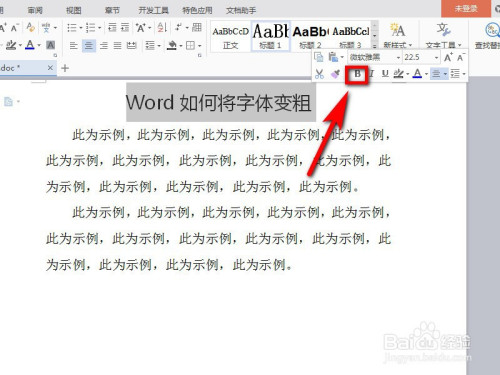
Task: Add a new document tab with plus
Action: coord(65,68)
